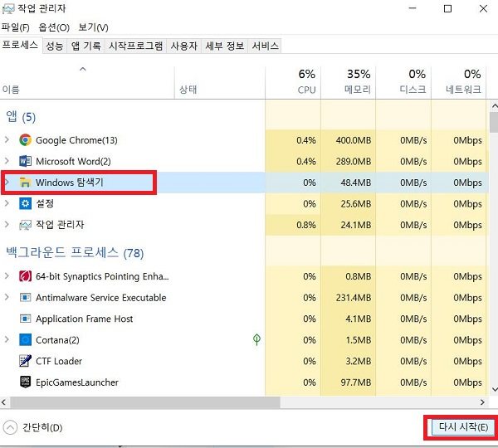Click the Microsoft Word process icon

[25, 161]
